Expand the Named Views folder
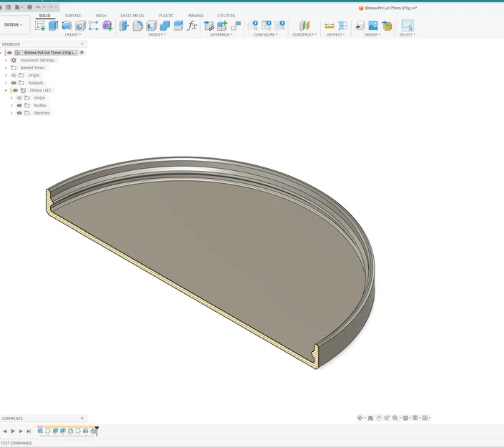Image resolution: width=504 pixels, height=447 pixels. tap(6, 68)
